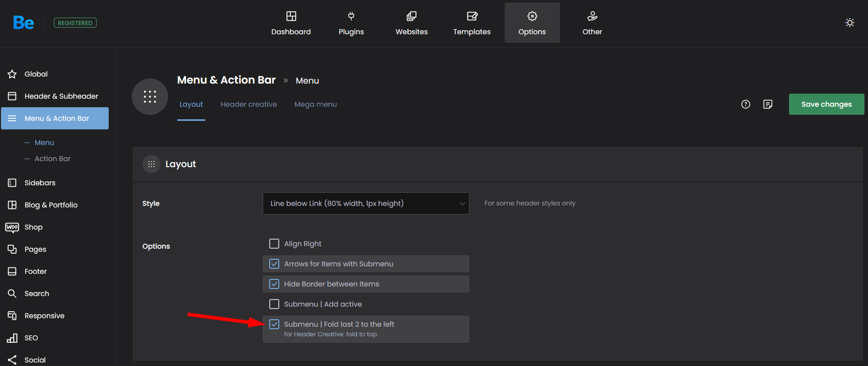Switch to the Layout tab
Image resolution: width=868 pixels, height=366 pixels.
tap(191, 104)
